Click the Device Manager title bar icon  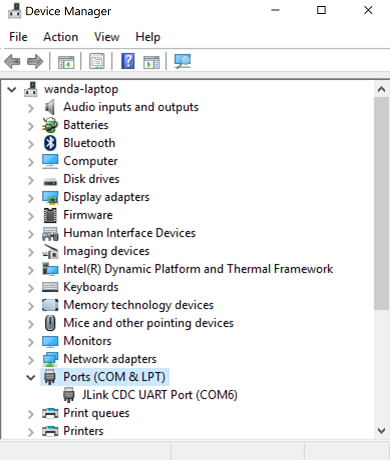click(x=15, y=11)
